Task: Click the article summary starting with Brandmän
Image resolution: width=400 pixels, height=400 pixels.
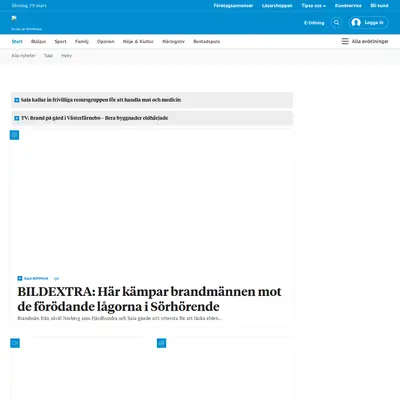Action: click(119, 318)
